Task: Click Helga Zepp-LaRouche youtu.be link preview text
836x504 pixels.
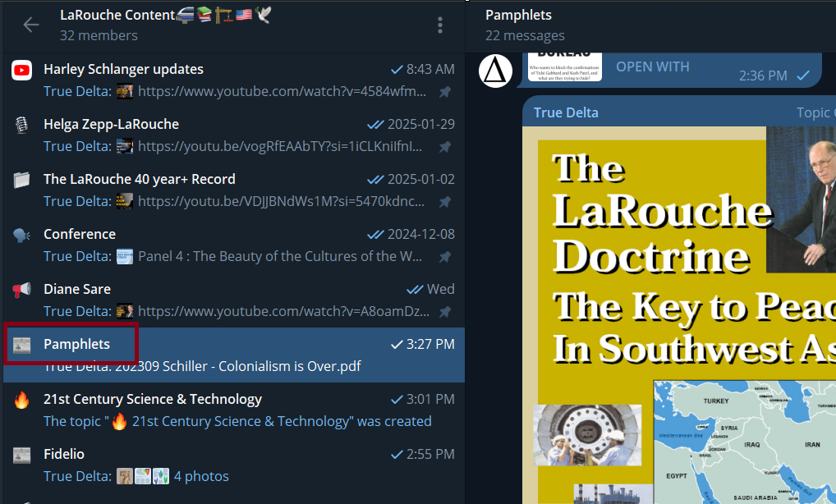Action: point(280,146)
